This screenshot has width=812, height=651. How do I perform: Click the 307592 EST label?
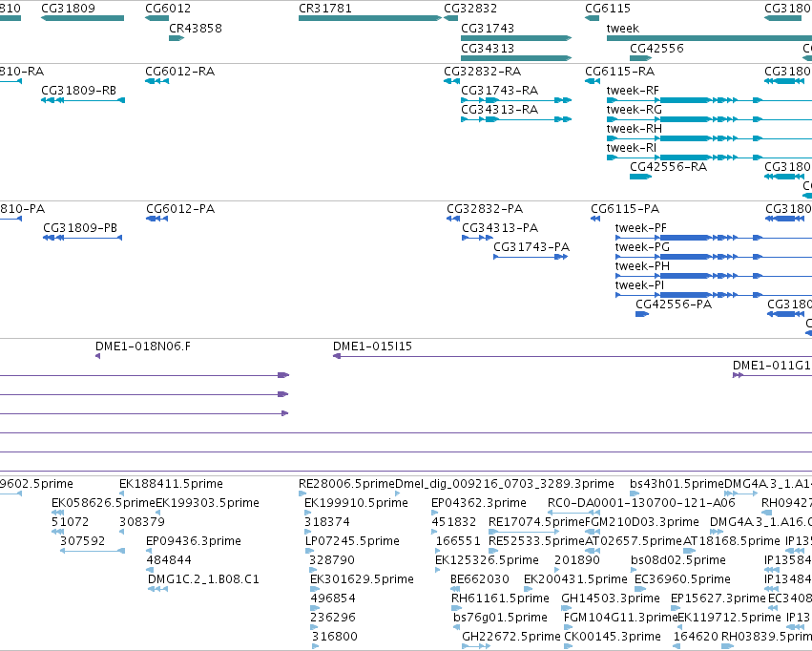click(x=82, y=541)
